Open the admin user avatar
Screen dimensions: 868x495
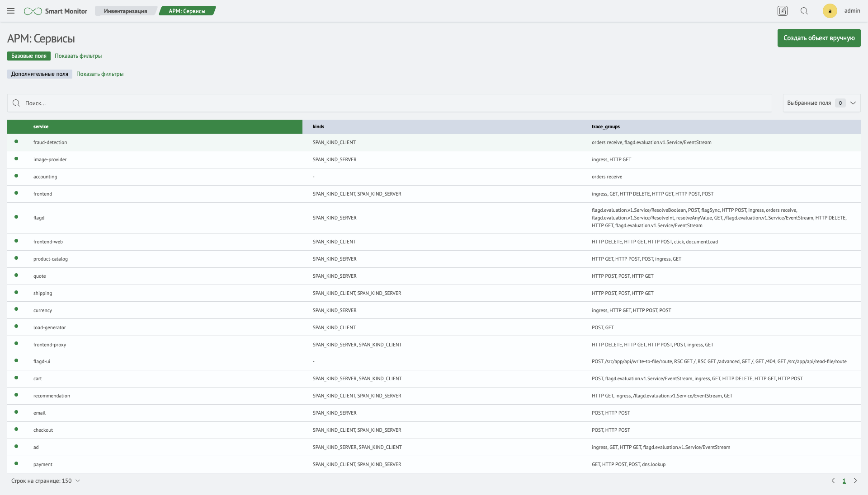(x=830, y=11)
